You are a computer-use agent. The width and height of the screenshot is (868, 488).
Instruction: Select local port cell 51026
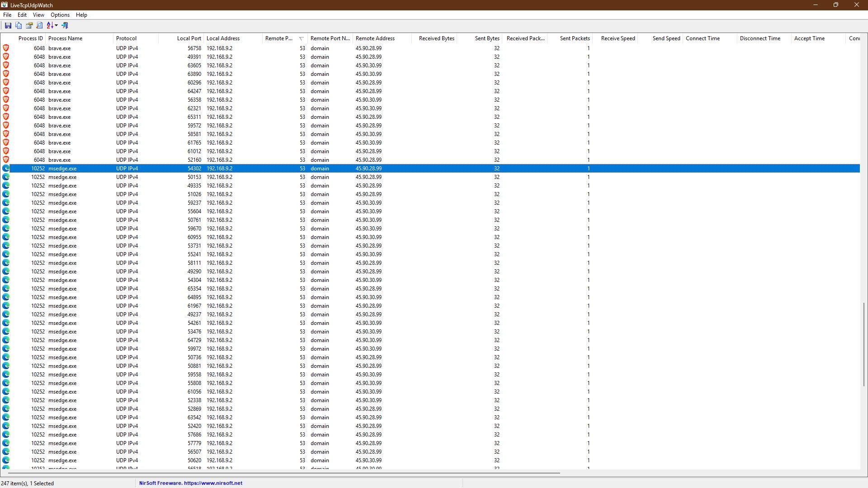[x=194, y=194]
